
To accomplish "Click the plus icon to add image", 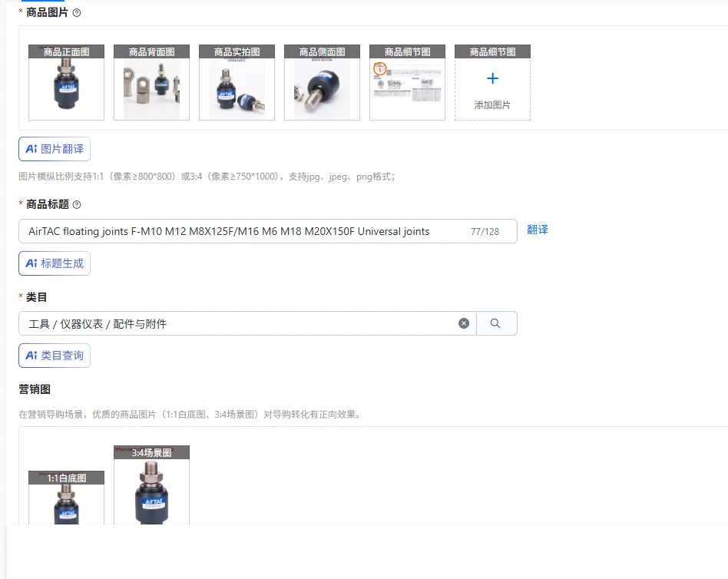I will point(492,78).
